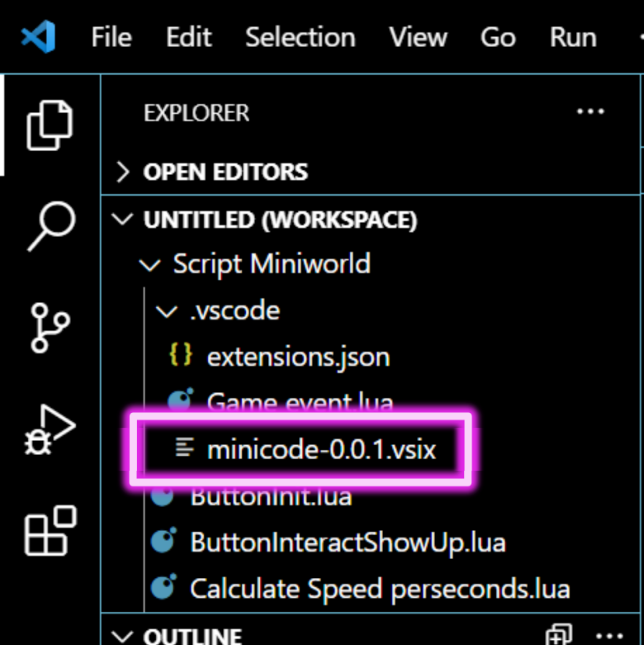The height and width of the screenshot is (645, 644).
Task: Select minicode-0.0.1.vsix file
Action: [321, 448]
